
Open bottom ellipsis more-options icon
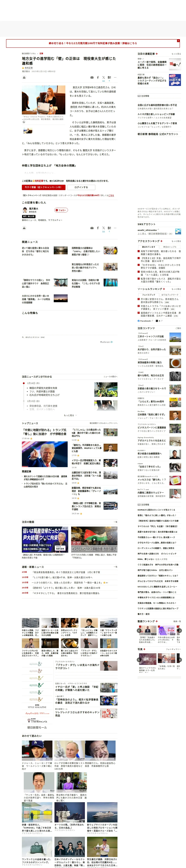click(115, 228)
